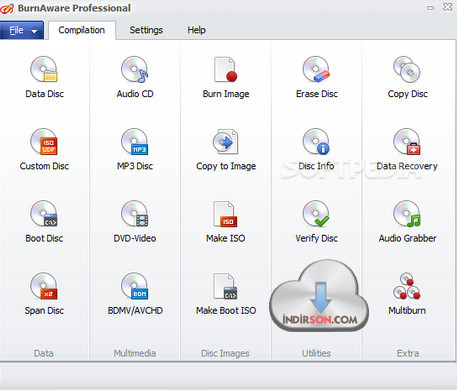
Task: Start a DVD-Video compilation
Action: [x=135, y=222]
